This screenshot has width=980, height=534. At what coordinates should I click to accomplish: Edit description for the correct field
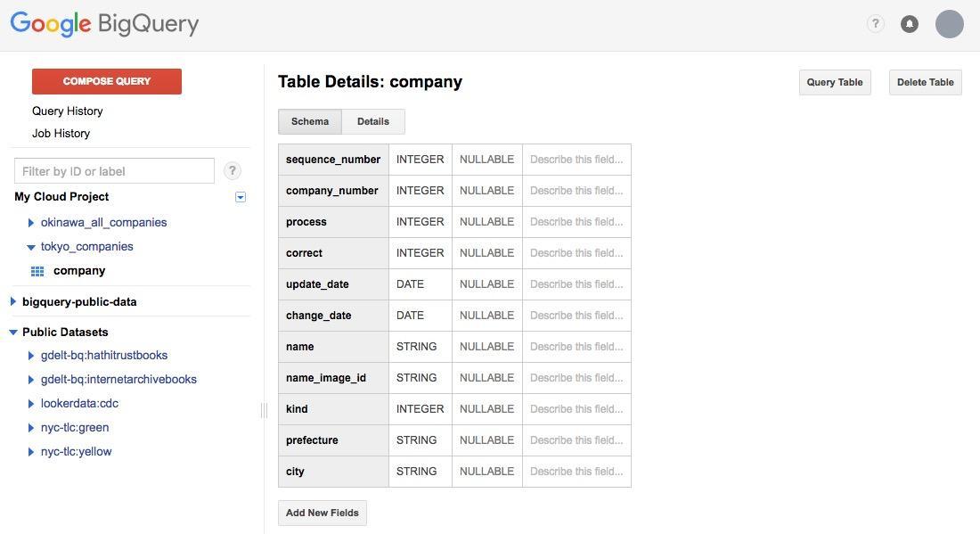pyautogui.click(x=577, y=253)
